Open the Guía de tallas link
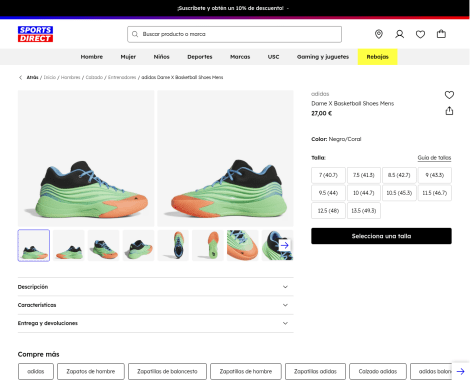 coord(434,158)
